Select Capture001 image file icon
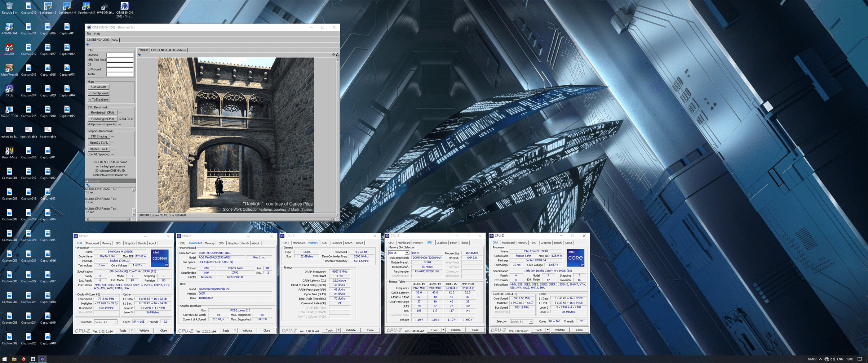868x363 pixels. click(9, 173)
